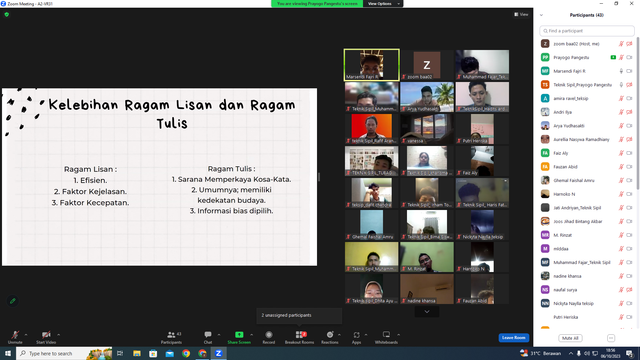640x360 pixels.
Task: Expand whiteboards arrow next to Whiteboards
Action: point(398,335)
